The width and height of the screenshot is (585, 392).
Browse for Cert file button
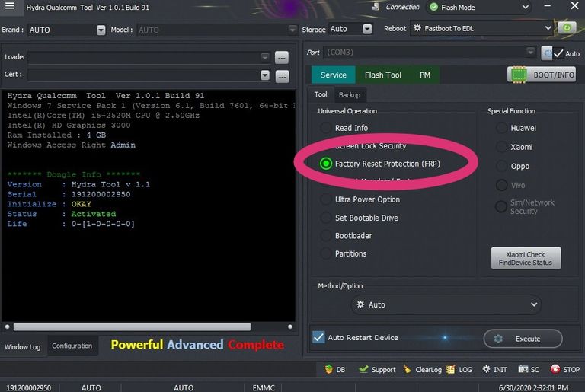pyautogui.click(x=282, y=76)
